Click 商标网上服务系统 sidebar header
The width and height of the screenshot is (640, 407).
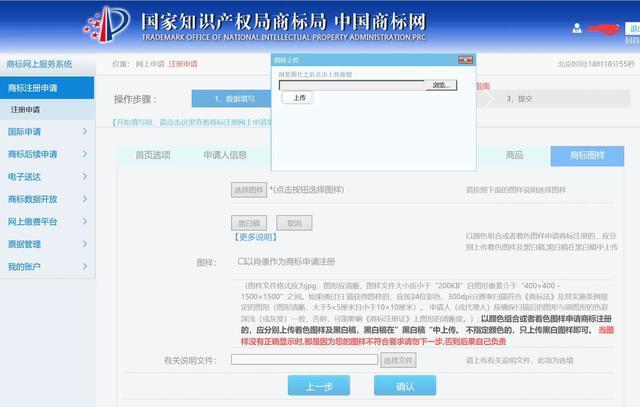tap(39, 64)
